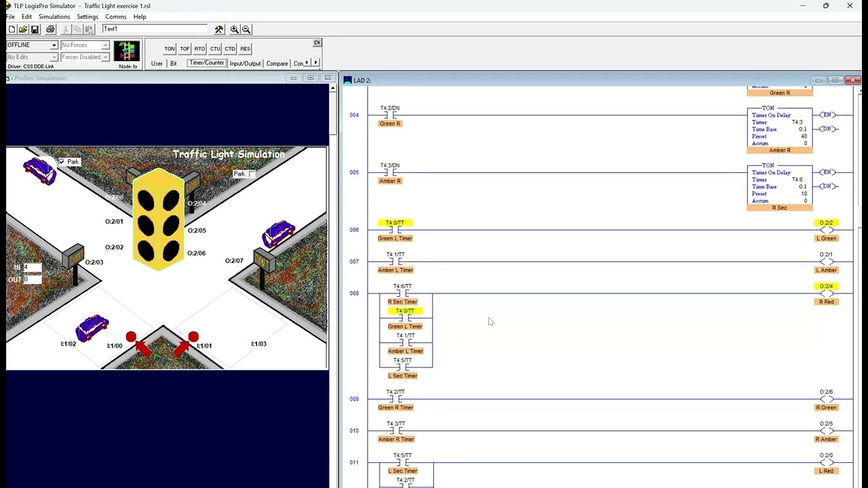
Task: Open the Simulations menu
Action: point(54,16)
